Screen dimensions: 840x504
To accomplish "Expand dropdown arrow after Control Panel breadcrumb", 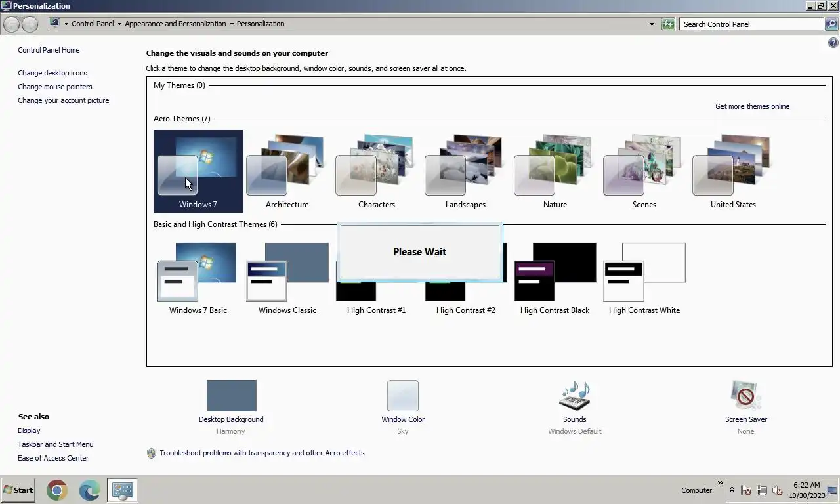I will click(119, 24).
